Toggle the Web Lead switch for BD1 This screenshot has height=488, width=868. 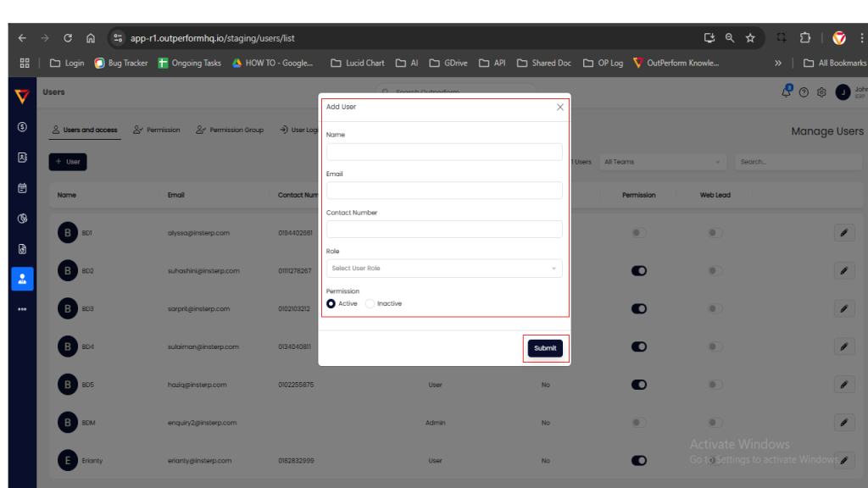tap(715, 233)
